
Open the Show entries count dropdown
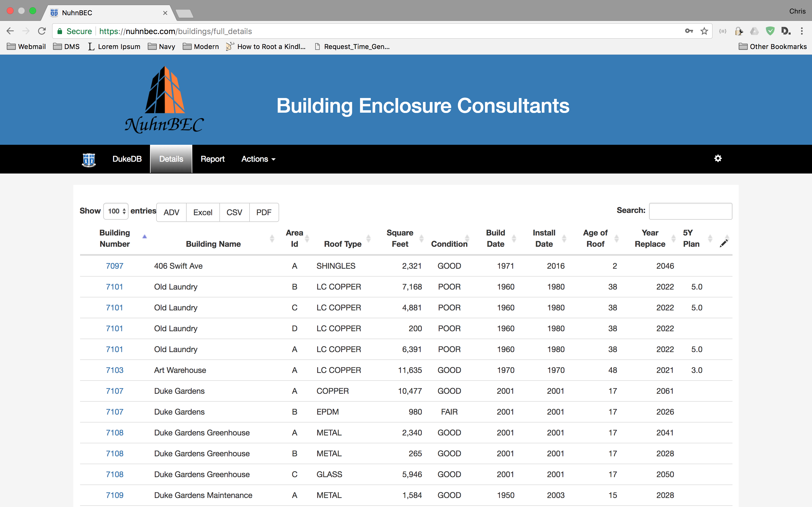coord(116,211)
